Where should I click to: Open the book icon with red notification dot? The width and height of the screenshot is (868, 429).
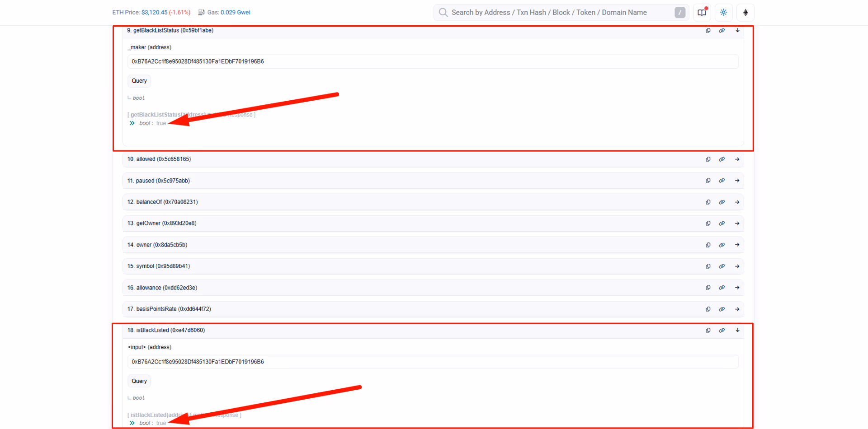pyautogui.click(x=702, y=13)
